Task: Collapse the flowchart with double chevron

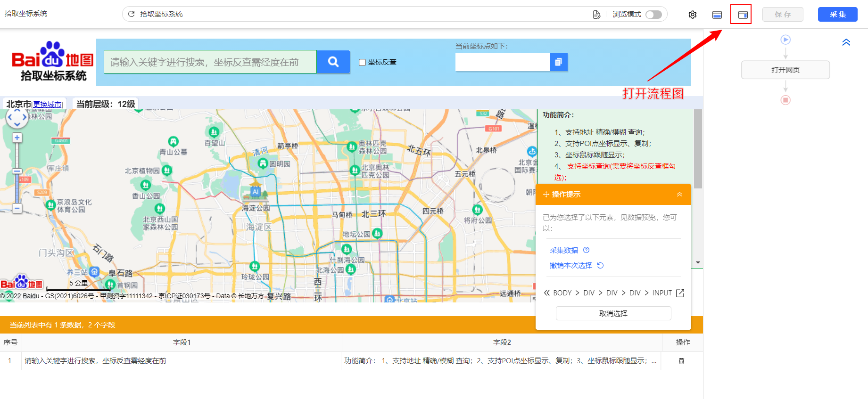Action: (846, 42)
